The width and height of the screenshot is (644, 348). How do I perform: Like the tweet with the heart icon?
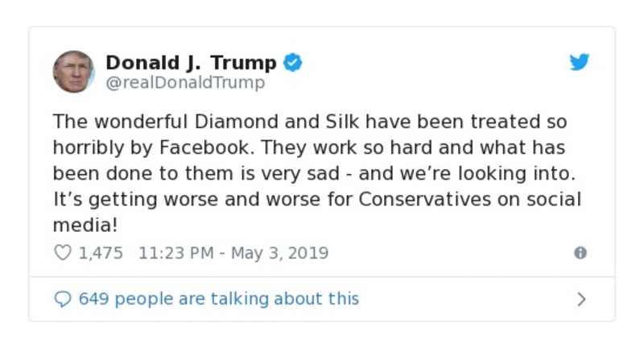pos(63,253)
